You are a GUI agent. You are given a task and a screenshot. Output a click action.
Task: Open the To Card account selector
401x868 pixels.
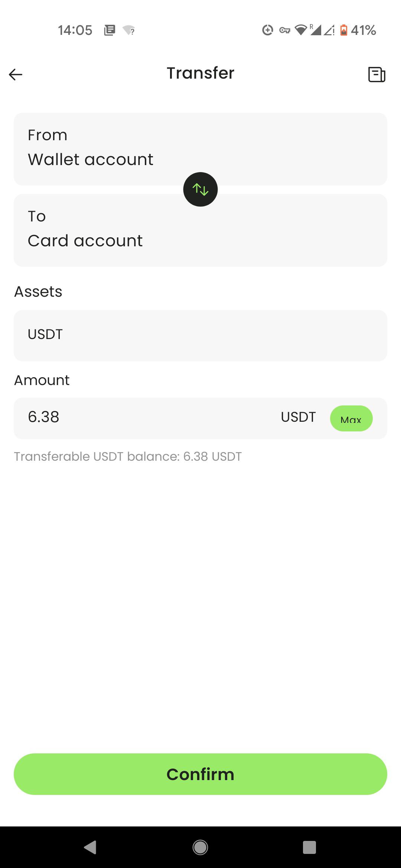coord(200,230)
